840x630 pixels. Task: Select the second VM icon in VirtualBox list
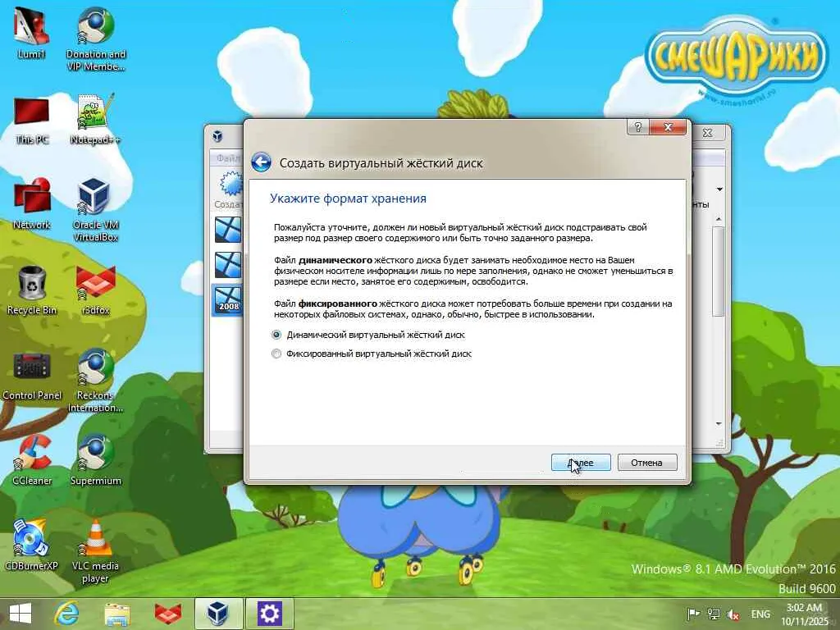click(228, 265)
